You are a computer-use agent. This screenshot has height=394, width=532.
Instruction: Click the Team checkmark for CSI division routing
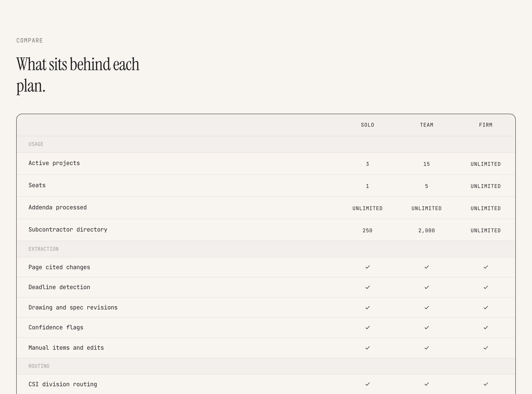coord(427,384)
